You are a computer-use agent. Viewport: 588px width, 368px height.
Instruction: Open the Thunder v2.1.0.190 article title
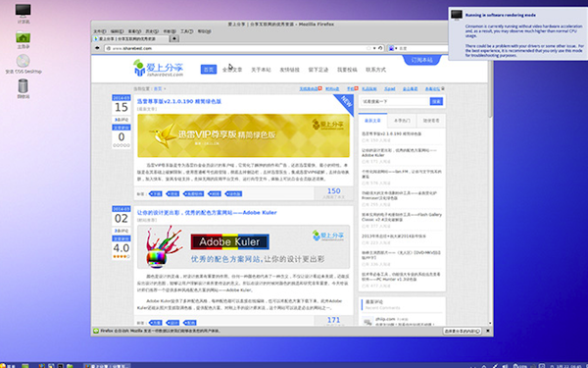click(179, 101)
